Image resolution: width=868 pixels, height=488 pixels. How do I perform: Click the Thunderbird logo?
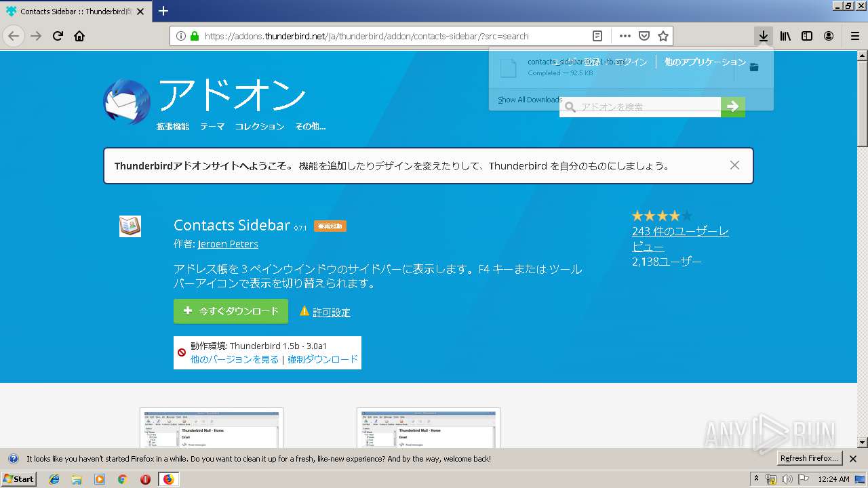[x=127, y=102]
